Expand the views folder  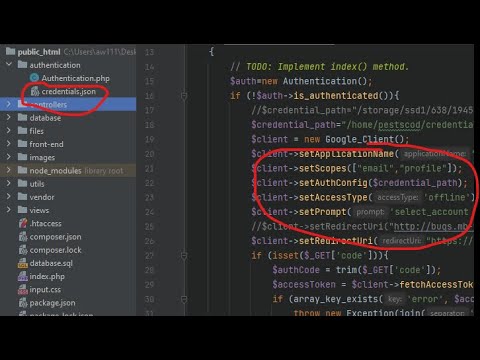tap(9, 210)
